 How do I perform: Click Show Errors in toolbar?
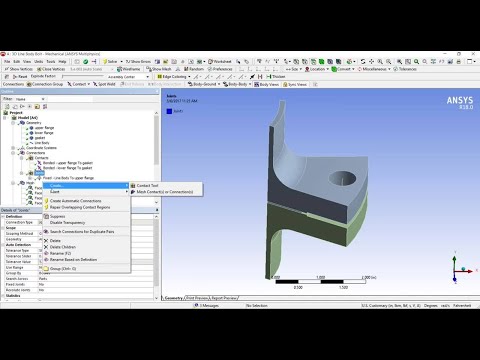[138, 62]
